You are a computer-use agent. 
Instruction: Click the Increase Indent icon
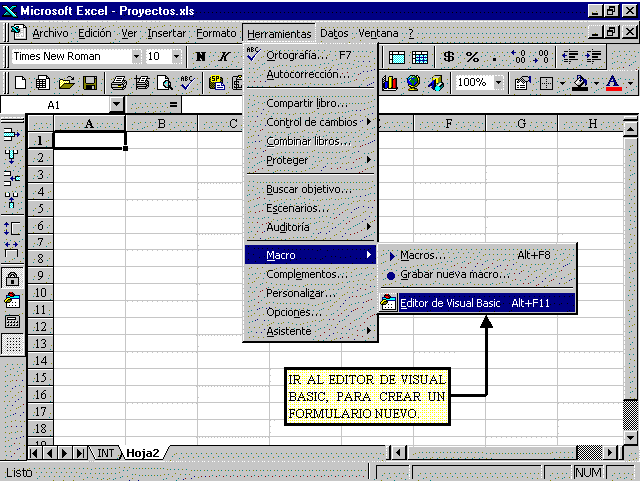coord(593,57)
